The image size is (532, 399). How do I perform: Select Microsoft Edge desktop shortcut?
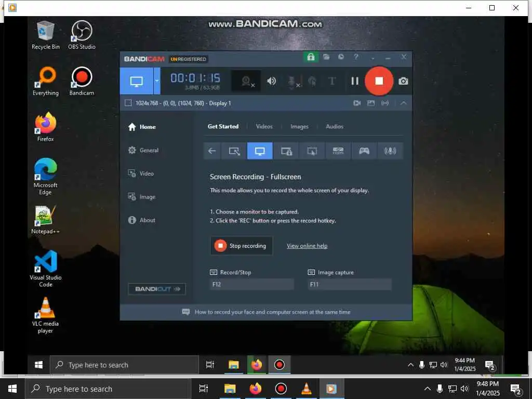[x=46, y=177]
